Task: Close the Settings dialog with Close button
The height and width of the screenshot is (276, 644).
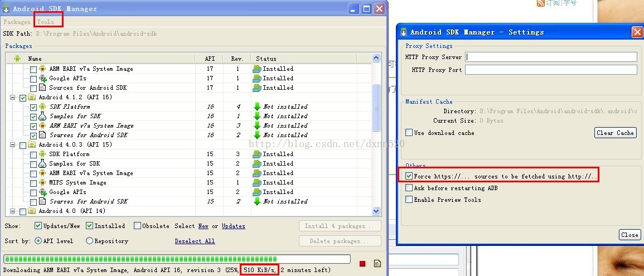Action: click(630, 235)
